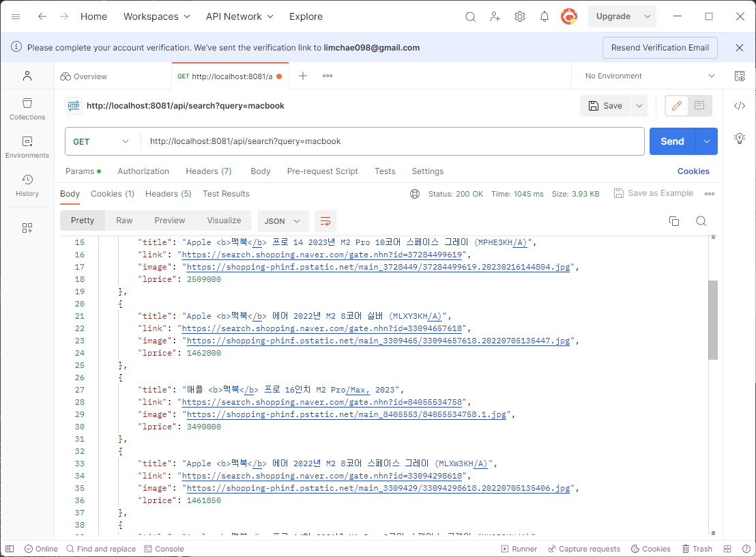Image resolution: width=756 pixels, height=557 pixels.
Task: Open the search magnifier in top bar
Action: [x=471, y=17]
